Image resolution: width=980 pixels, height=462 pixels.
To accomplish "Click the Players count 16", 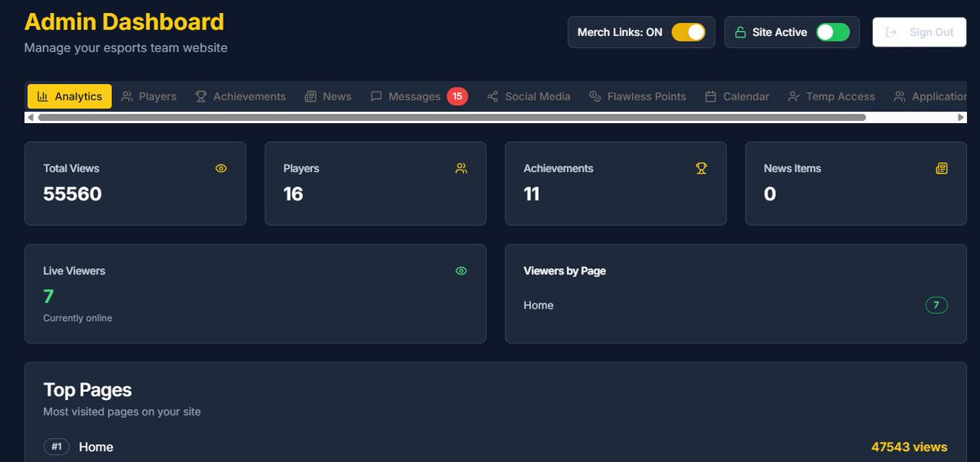I will pos(293,194).
